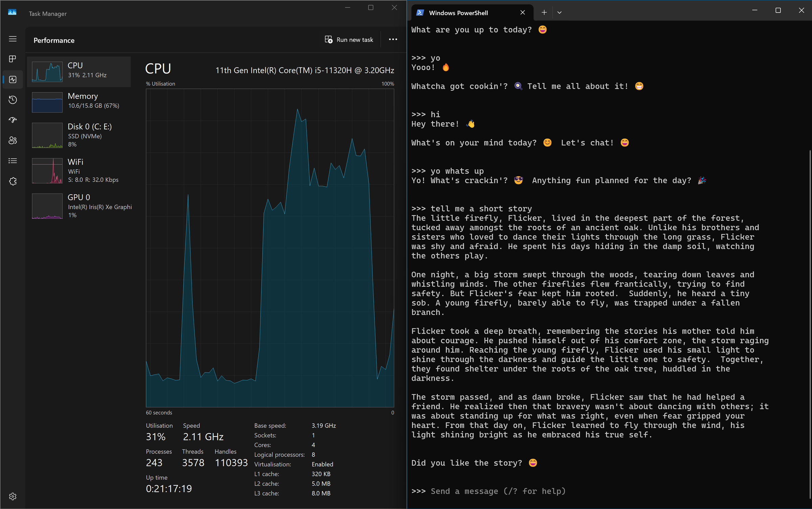The height and width of the screenshot is (509, 812).
Task: Click the CPU model name text
Action: click(305, 70)
